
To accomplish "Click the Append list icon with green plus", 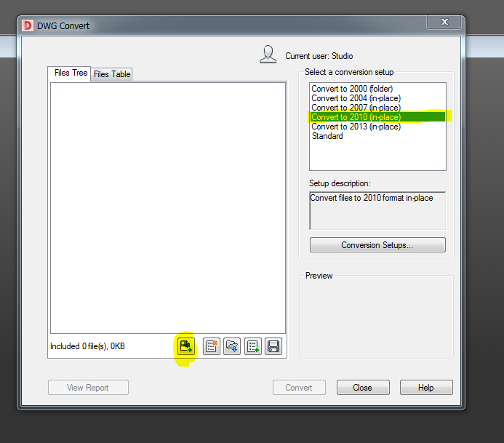I will [x=253, y=346].
